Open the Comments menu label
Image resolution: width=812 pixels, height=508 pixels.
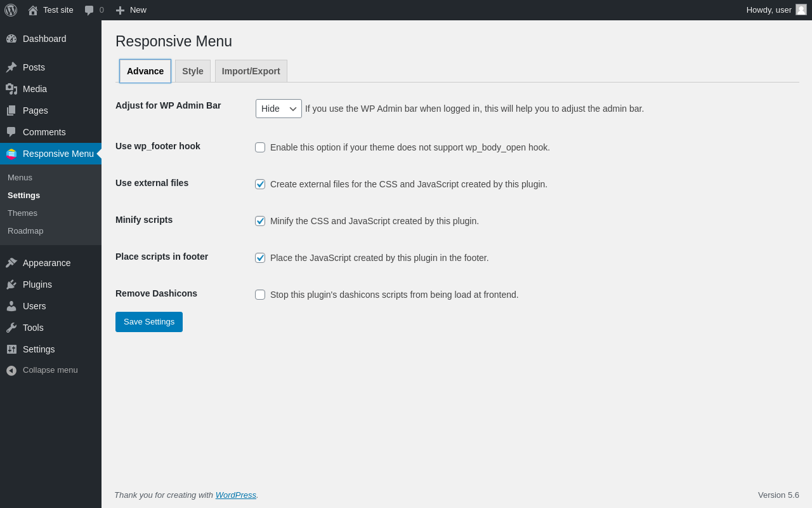click(x=44, y=132)
